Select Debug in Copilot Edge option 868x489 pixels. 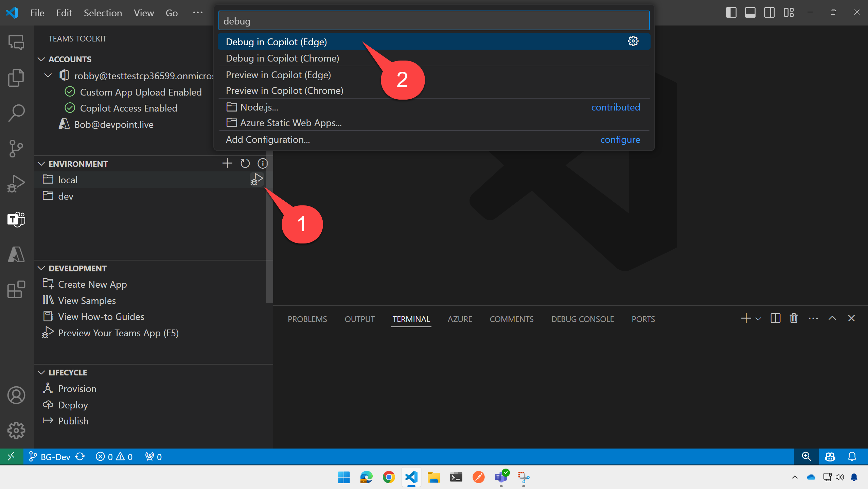[276, 42]
